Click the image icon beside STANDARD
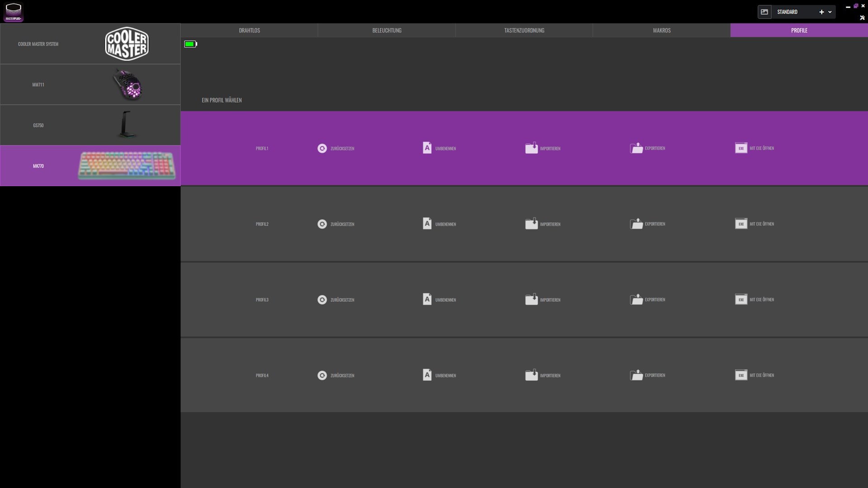Image resolution: width=868 pixels, height=488 pixels. tap(764, 12)
